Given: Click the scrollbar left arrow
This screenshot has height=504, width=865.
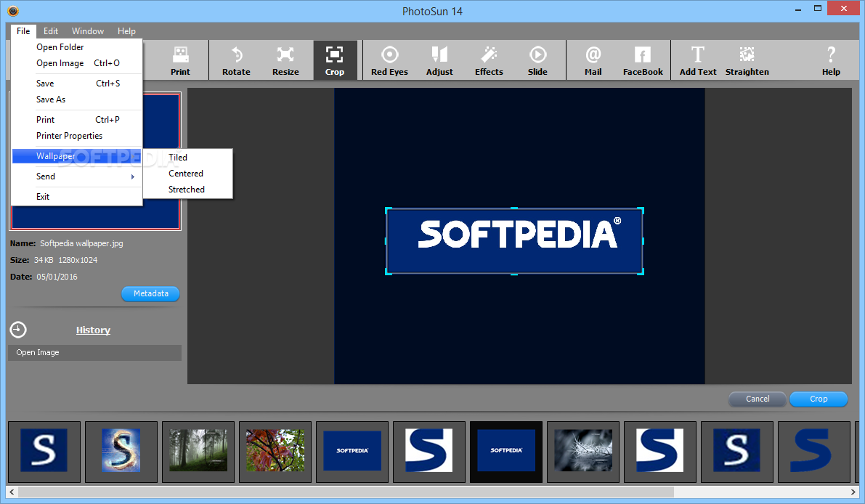Looking at the screenshot, I should tap(12, 492).
